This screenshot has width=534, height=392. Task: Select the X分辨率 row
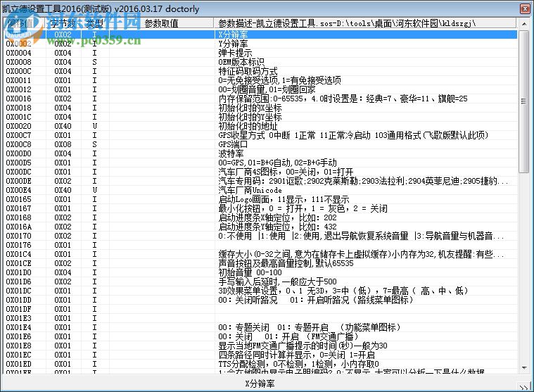pos(261,34)
